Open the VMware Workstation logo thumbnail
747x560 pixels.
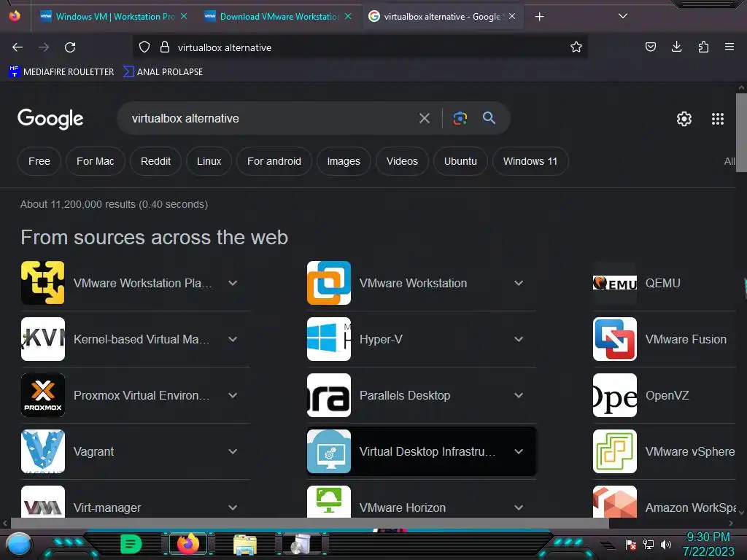(329, 283)
